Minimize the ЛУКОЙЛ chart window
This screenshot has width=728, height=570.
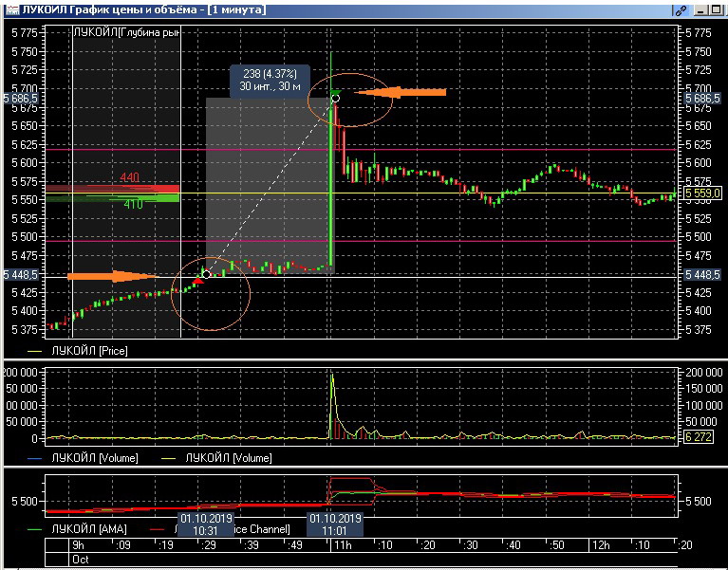point(696,9)
